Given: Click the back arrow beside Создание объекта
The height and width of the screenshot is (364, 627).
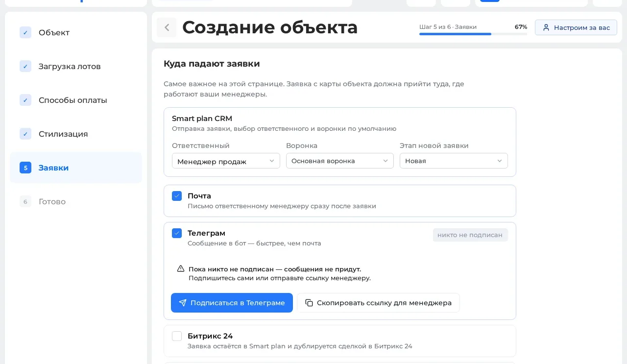Looking at the screenshot, I should coord(167,27).
